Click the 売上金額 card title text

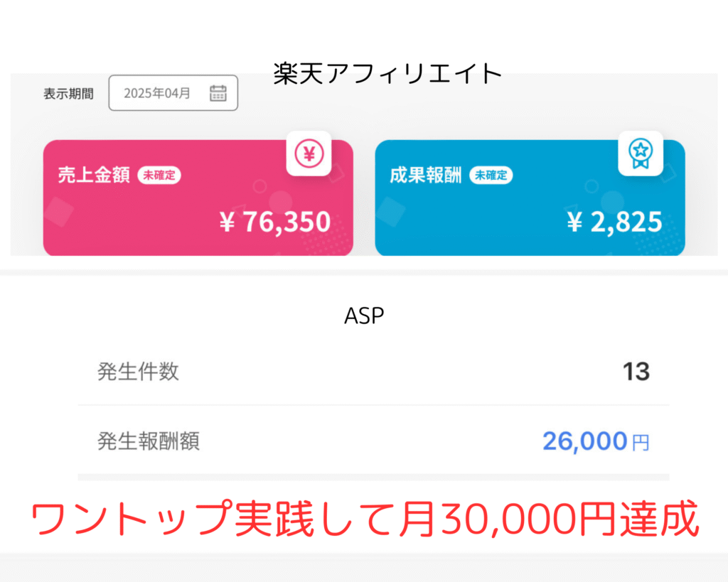(x=94, y=175)
